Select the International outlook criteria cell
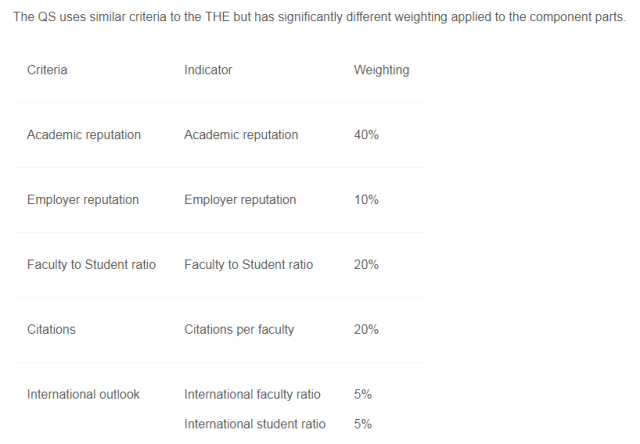Viewport: 640px width, 444px height. (x=83, y=394)
